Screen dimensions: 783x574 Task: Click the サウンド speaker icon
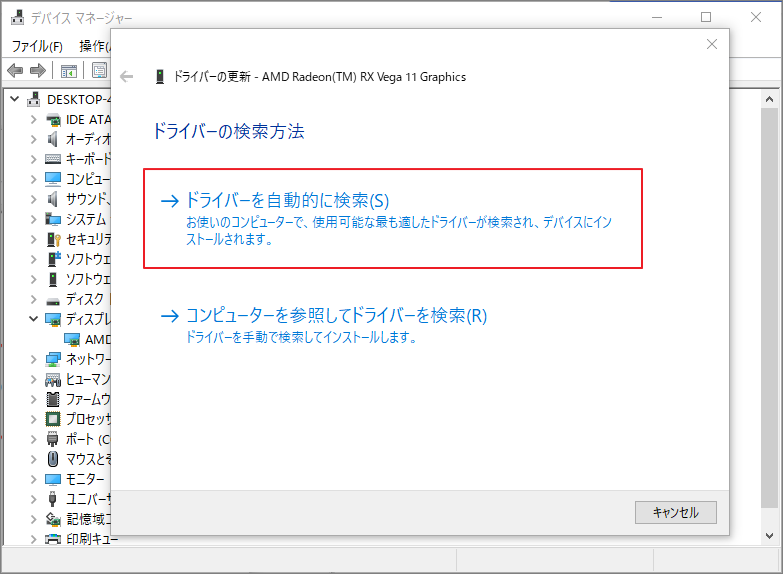coord(53,199)
